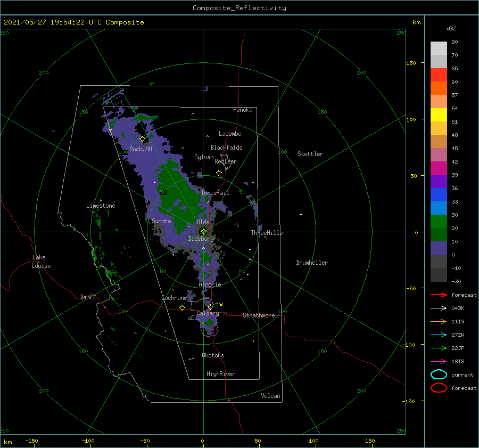Pick the orange 57-60 dBZ swatch
This screenshot has width=479, height=448.
pyautogui.click(x=439, y=88)
